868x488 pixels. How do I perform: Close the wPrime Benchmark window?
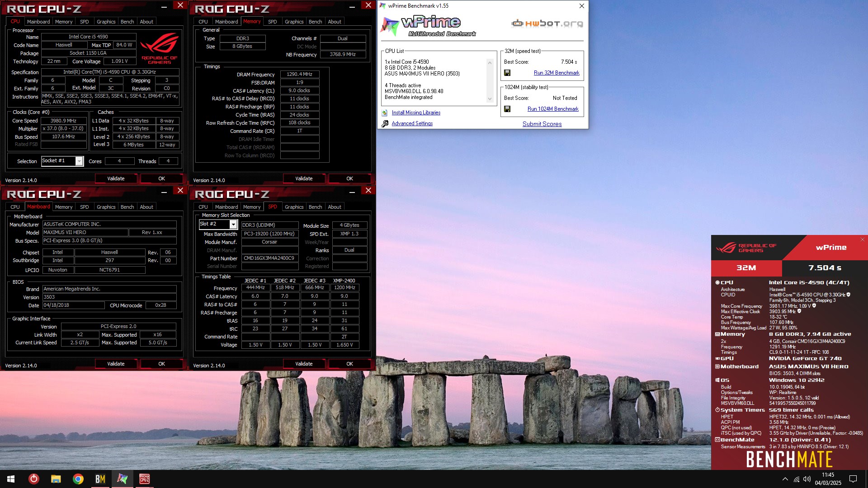[582, 6]
